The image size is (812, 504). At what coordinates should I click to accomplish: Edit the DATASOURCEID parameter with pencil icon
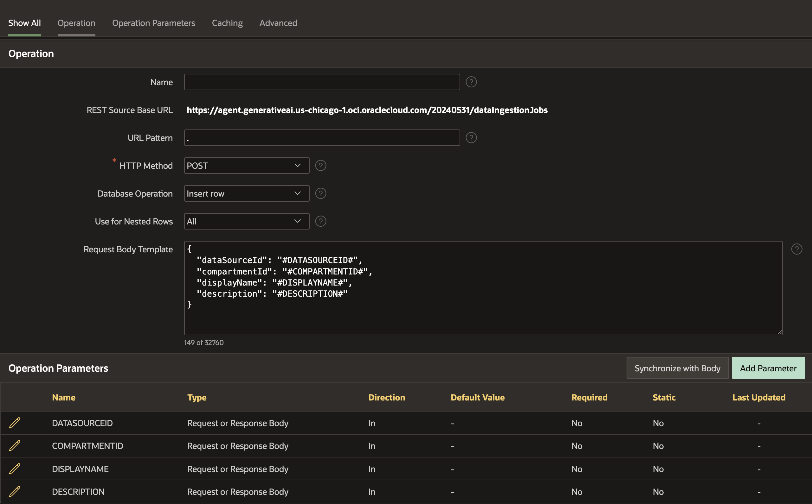[x=15, y=423]
